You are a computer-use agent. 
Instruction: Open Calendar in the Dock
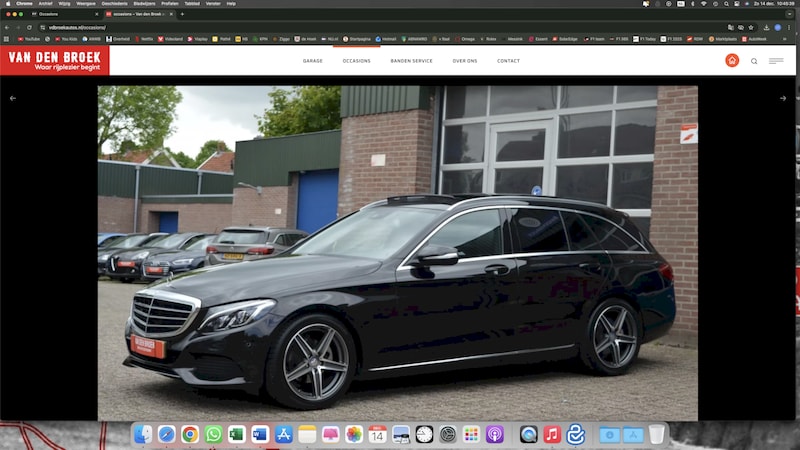(x=377, y=434)
